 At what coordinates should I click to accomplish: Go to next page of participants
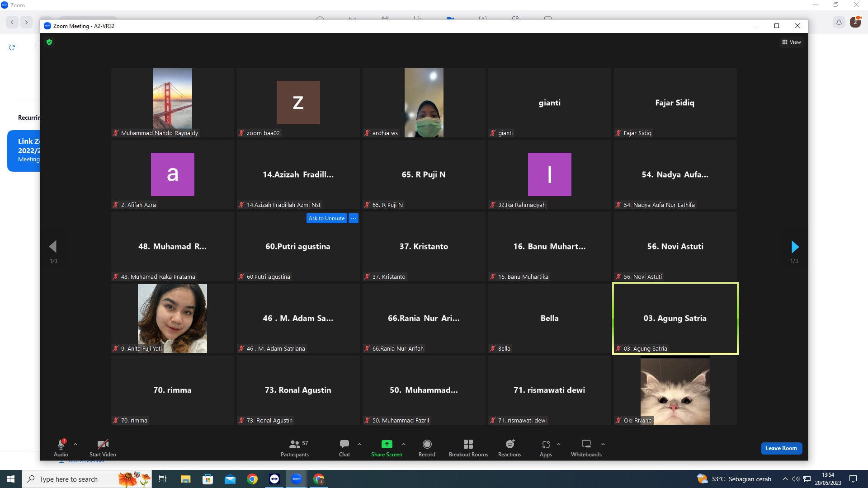[x=795, y=247]
